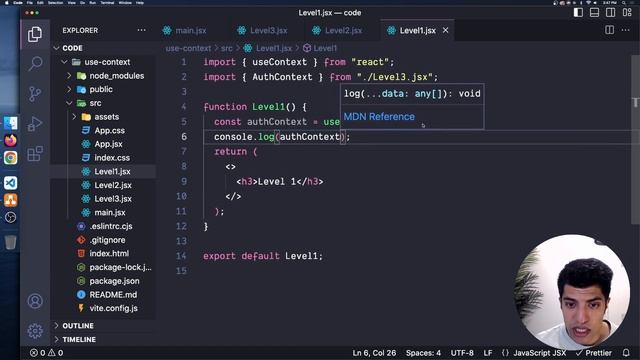This screenshot has width=640, height=360.
Task: Open the Trash in the dock
Action: pyautogui.click(x=11, y=242)
